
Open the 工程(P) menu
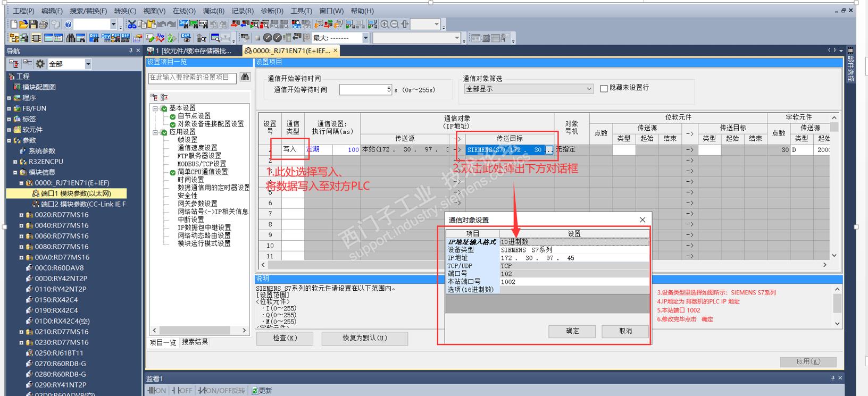coord(23,11)
